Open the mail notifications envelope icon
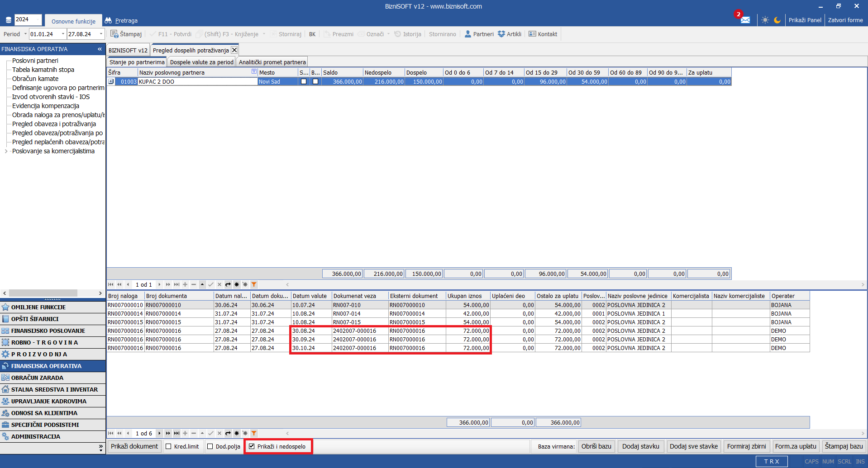The height and width of the screenshot is (468, 868). coord(745,20)
